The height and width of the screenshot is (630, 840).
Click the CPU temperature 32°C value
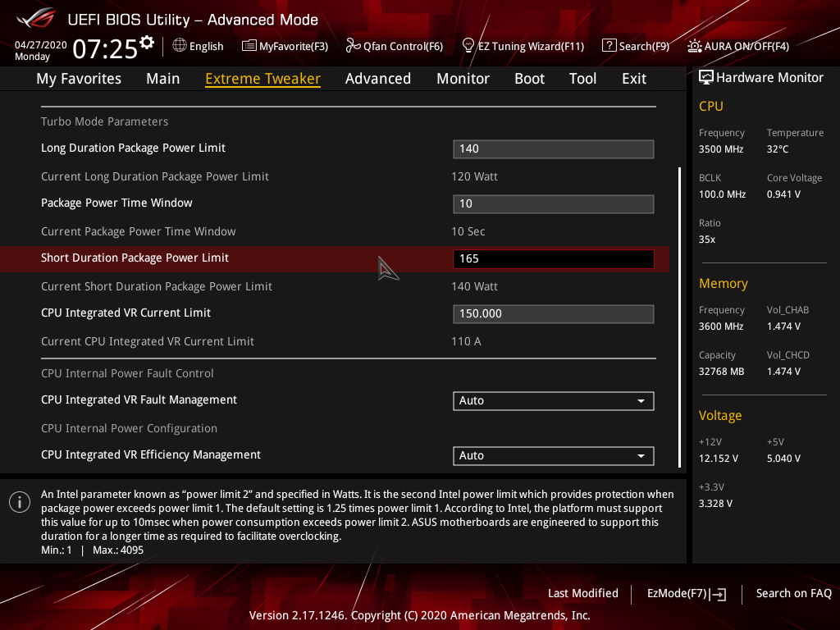click(778, 149)
